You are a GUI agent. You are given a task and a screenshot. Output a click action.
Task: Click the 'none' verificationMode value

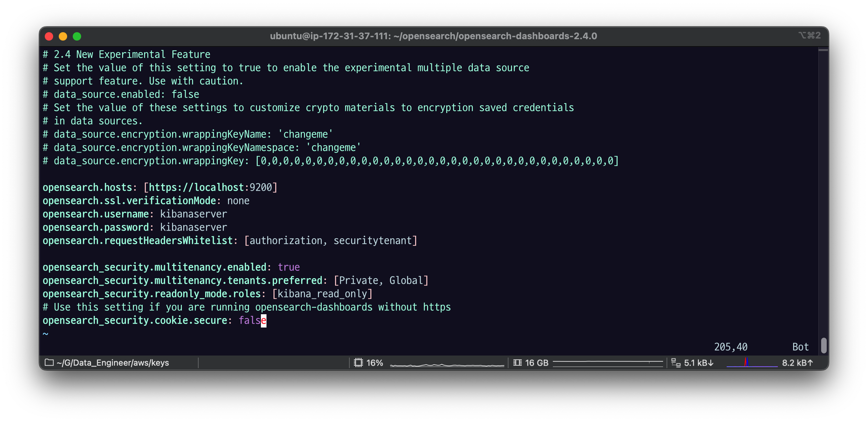coord(238,201)
